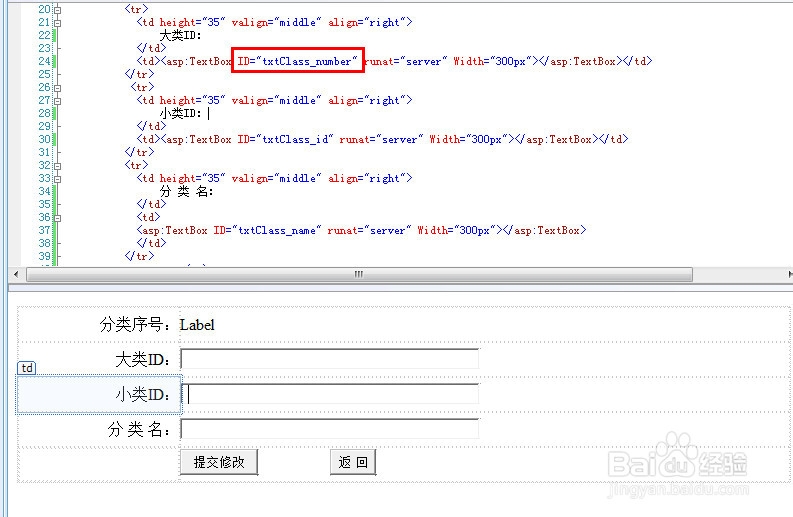Collapse the tr block at line 20

click(58, 10)
